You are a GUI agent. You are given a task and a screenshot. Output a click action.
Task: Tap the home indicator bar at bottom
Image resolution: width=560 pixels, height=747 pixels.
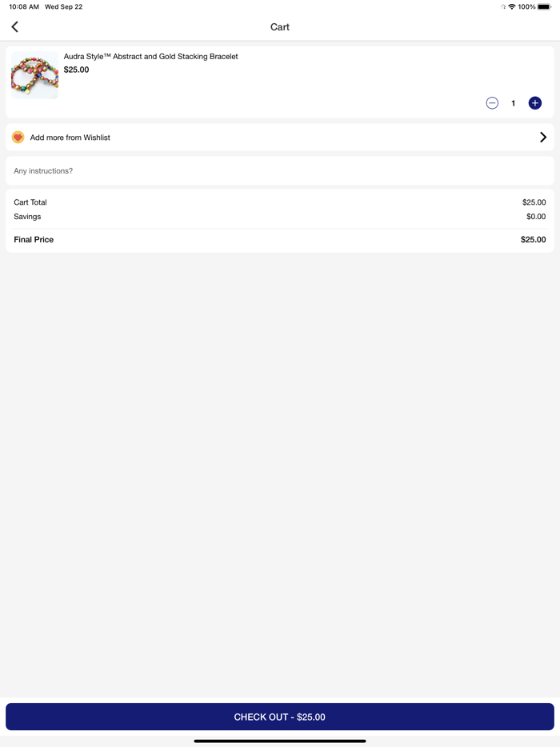(280, 741)
